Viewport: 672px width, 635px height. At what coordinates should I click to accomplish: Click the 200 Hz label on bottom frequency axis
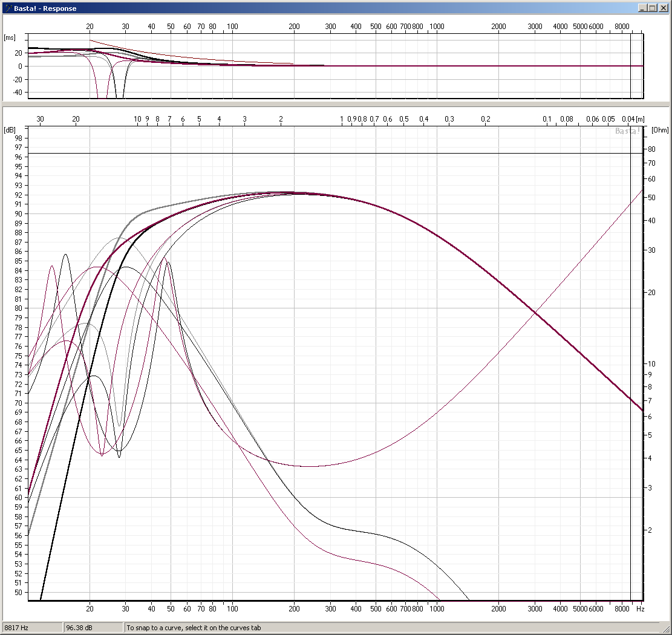coord(294,608)
